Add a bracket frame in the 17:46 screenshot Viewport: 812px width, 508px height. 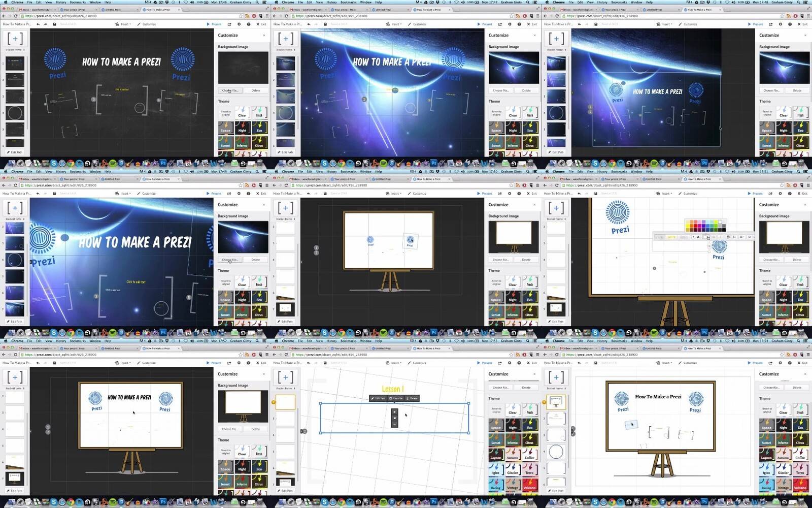tap(15, 39)
